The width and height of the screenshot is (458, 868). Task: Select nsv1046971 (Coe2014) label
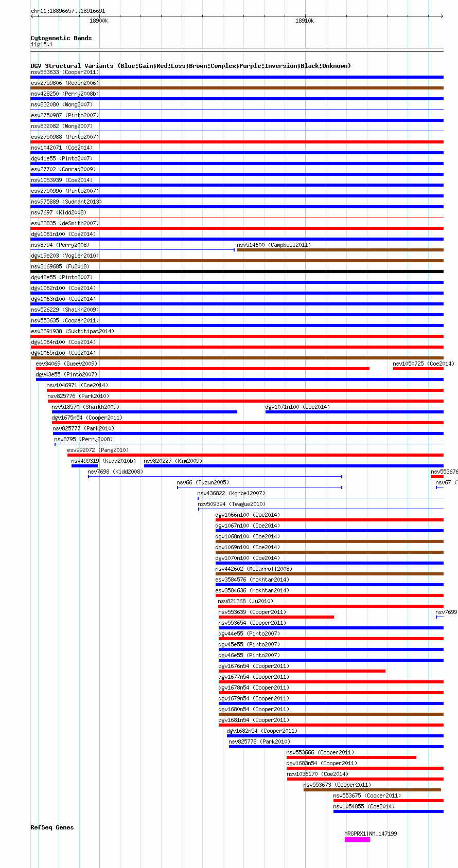pos(77,385)
